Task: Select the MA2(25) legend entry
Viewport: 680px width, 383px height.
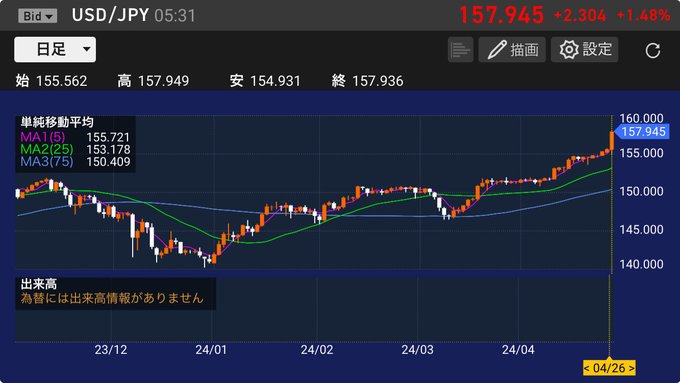Action: 47,149
